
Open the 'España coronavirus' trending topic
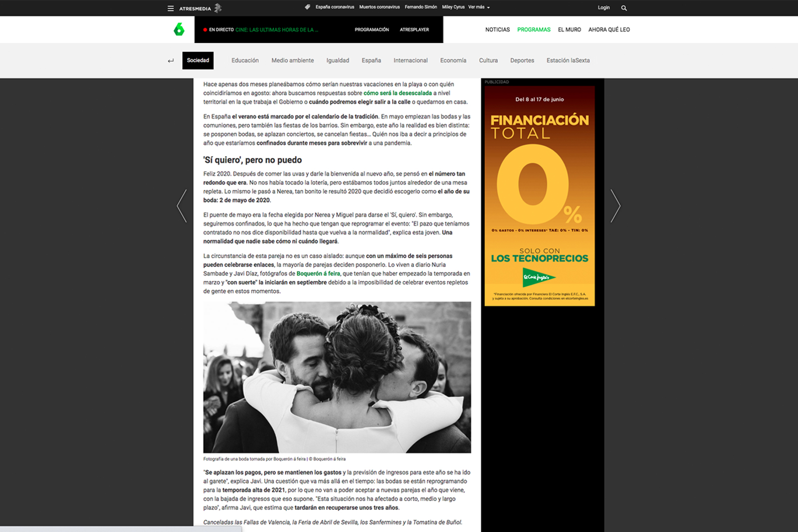[x=335, y=7]
